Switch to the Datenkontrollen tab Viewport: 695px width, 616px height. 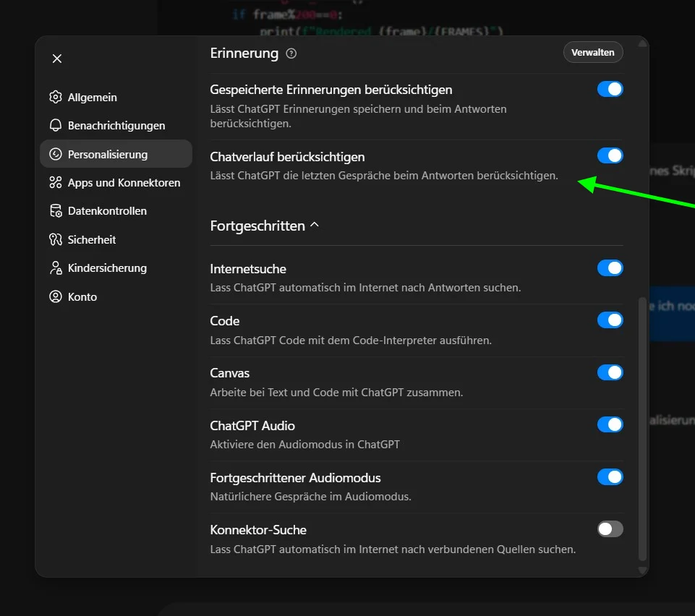pyautogui.click(x=107, y=211)
